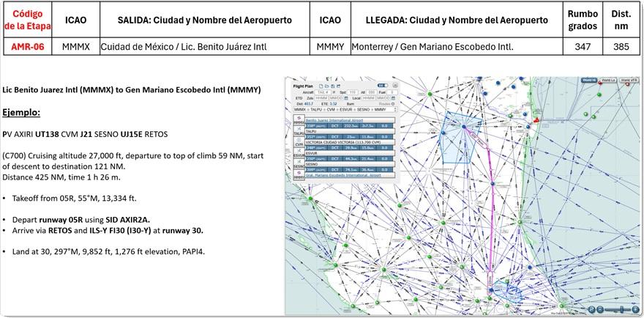Click the 347 heading degrees cell
The width and height of the screenshot is (644, 318).
(x=583, y=46)
